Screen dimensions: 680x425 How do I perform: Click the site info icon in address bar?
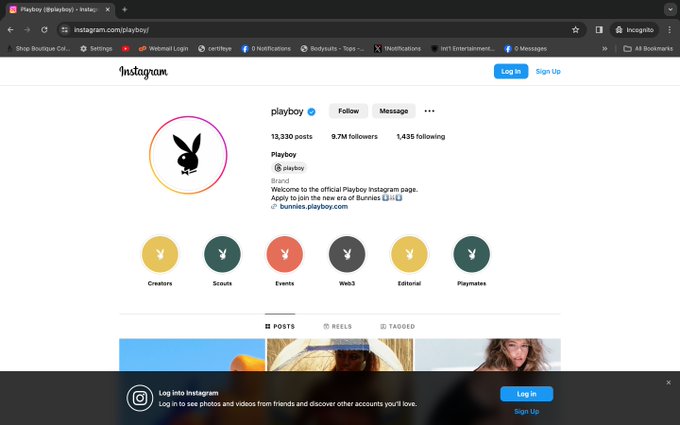65,30
